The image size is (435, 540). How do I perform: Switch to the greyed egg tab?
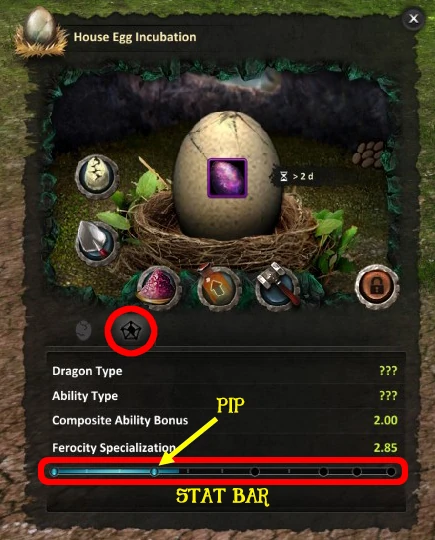[84, 330]
